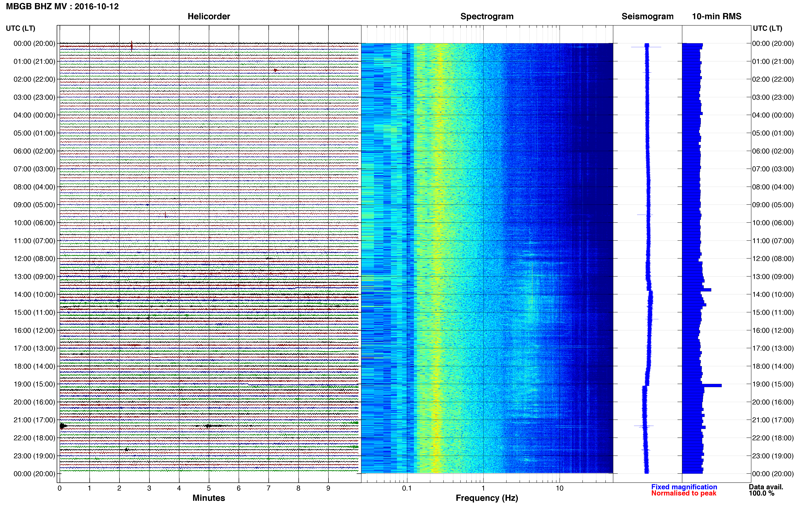The height and width of the screenshot is (508, 812).
Task: Click the black event near minute 2 on 22:40 trace
Action: pos(126,450)
